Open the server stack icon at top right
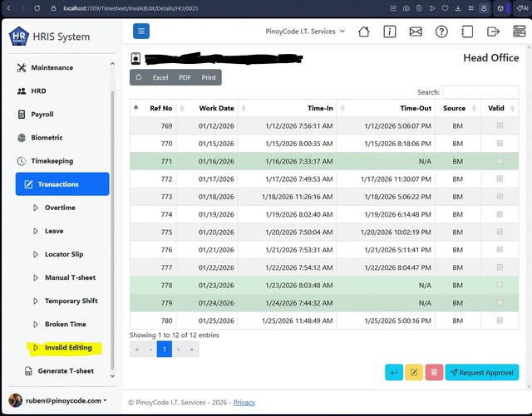This screenshot has width=532, height=416. 519,32
